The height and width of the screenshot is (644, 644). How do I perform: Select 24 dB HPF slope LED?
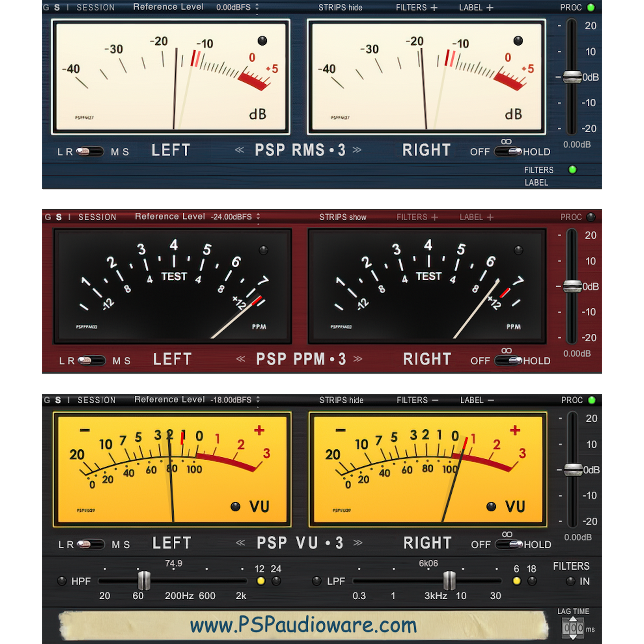coord(276,581)
